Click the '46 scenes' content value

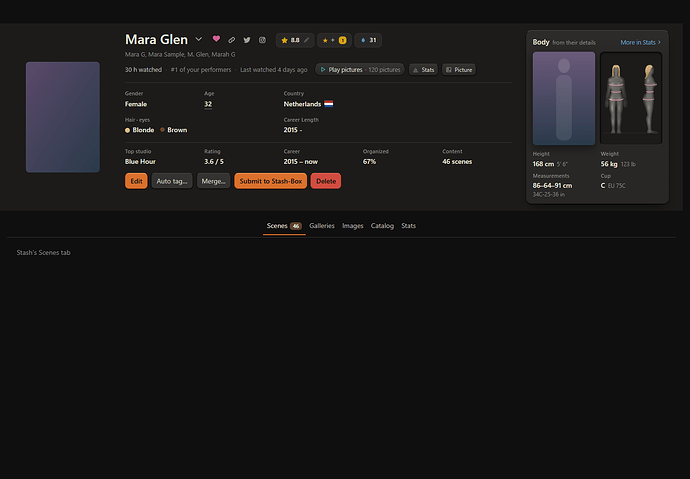[457, 161]
